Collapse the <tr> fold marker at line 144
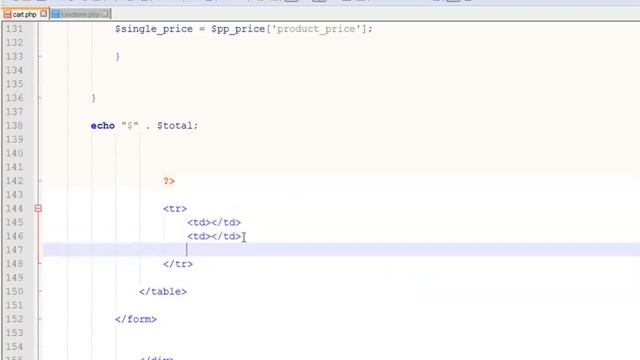 click(38, 209)
